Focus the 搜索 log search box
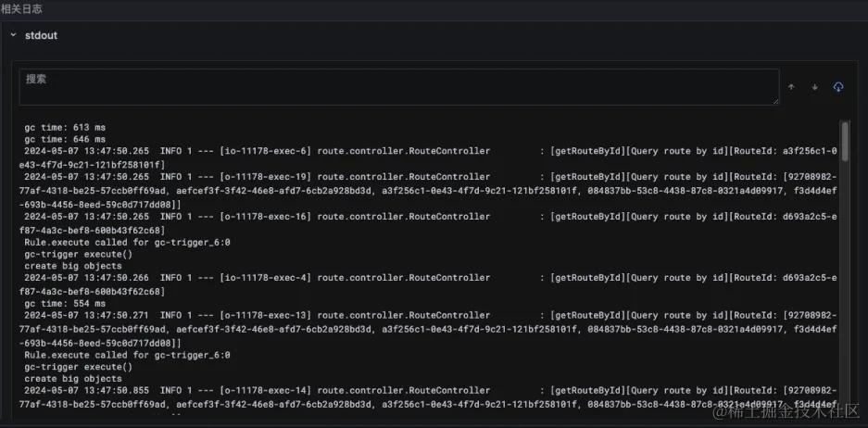 point(398,87)
